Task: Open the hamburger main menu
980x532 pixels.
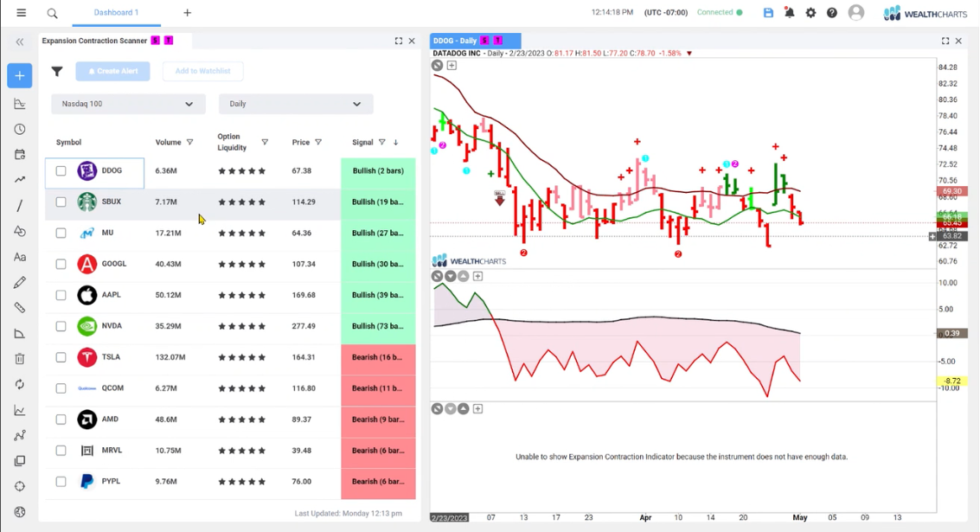Action: (x=22, y=12)
